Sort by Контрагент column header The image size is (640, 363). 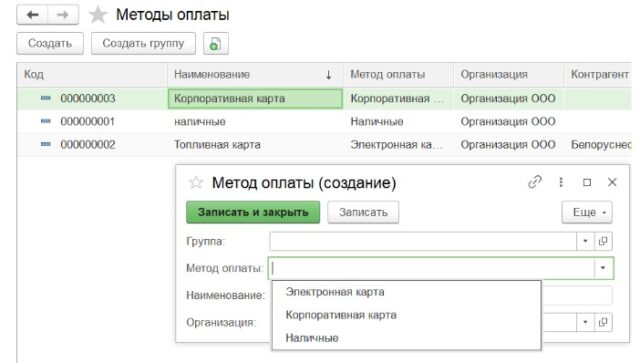[598, 75]
